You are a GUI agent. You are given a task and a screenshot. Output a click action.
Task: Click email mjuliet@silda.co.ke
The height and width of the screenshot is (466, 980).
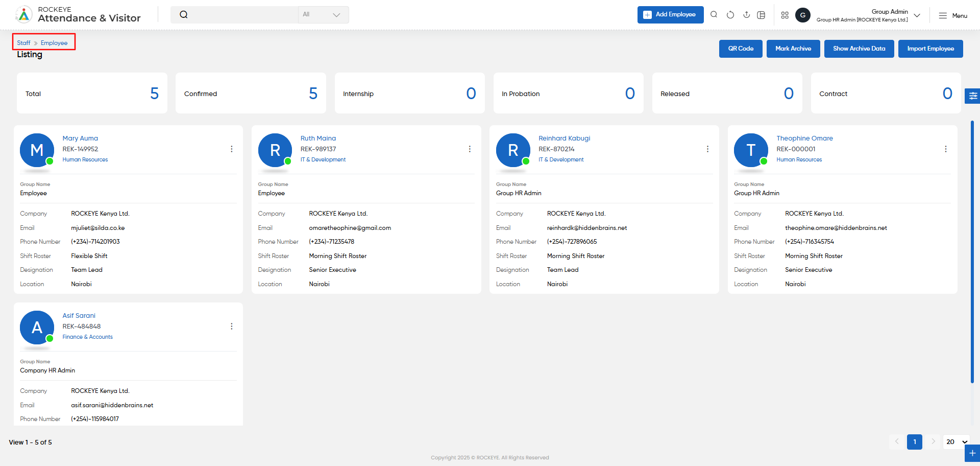pyautogui.click(x=98, y=228)
